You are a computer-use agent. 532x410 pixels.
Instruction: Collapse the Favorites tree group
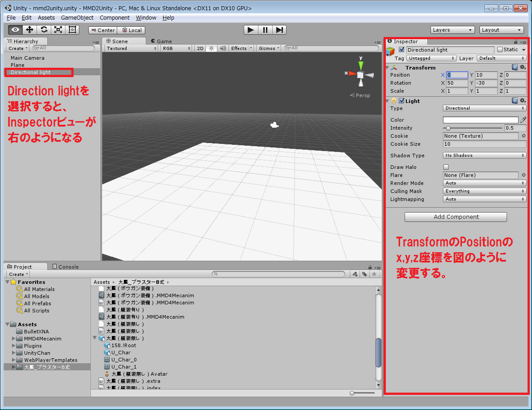pyautogui.click(x=8, y=282)
